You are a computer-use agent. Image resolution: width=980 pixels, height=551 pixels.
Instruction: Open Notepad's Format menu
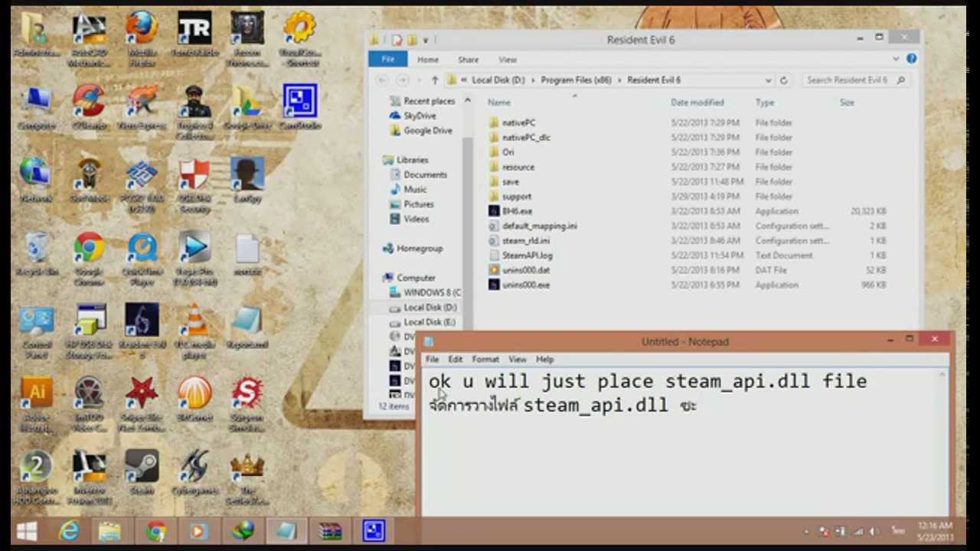click(x=485, y=359)
